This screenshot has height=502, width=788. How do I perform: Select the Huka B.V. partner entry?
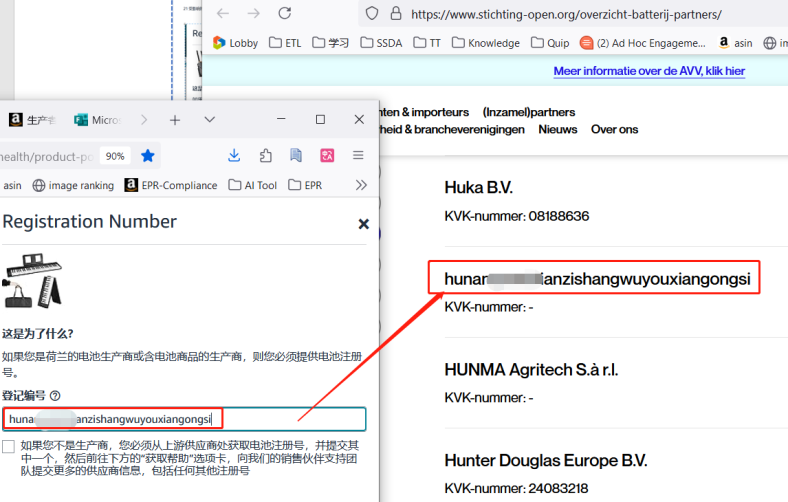tap(478, 187)
